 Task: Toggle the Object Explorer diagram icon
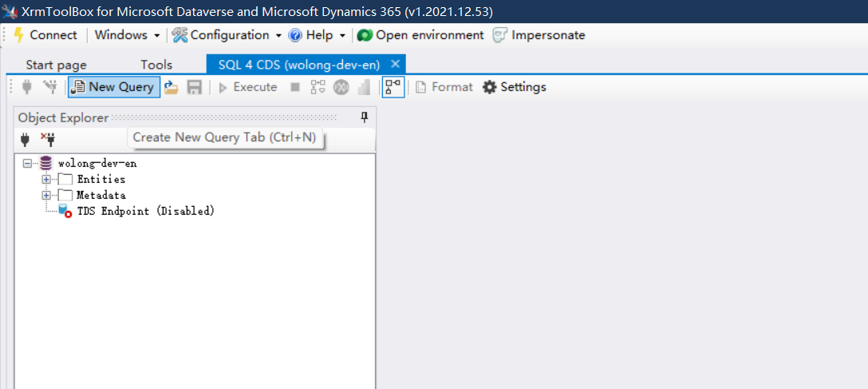point(393,87)
